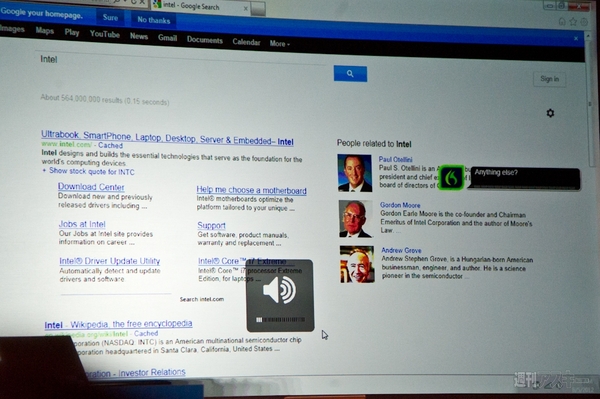Open Intel Core i7 Extreme link
600x399 pixels.
click(242, 261)
